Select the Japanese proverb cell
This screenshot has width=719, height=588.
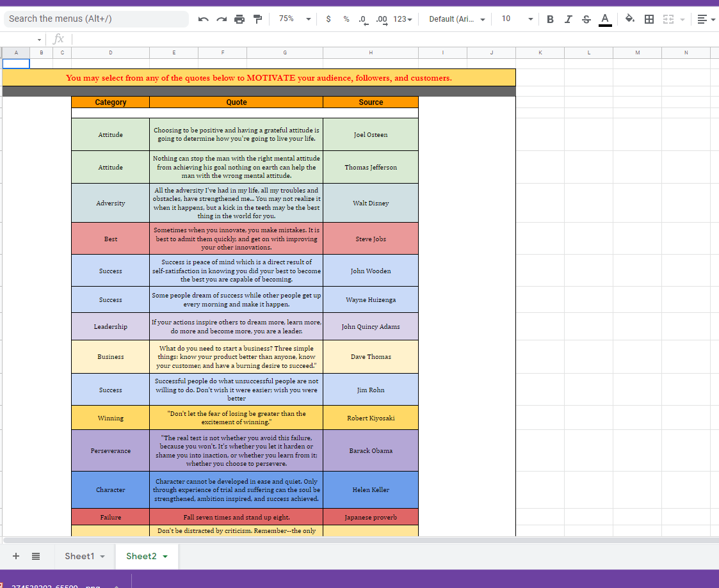371,517
